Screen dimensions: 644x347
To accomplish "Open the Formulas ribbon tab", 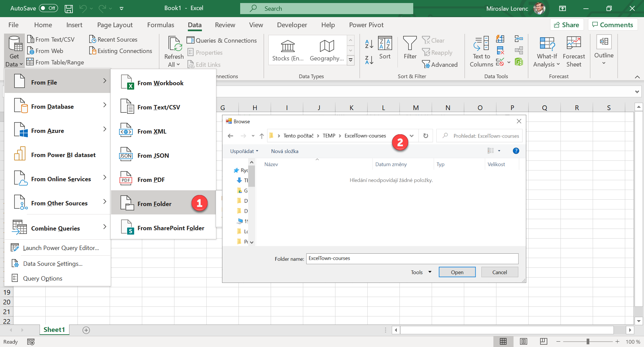I will point(161,25).
